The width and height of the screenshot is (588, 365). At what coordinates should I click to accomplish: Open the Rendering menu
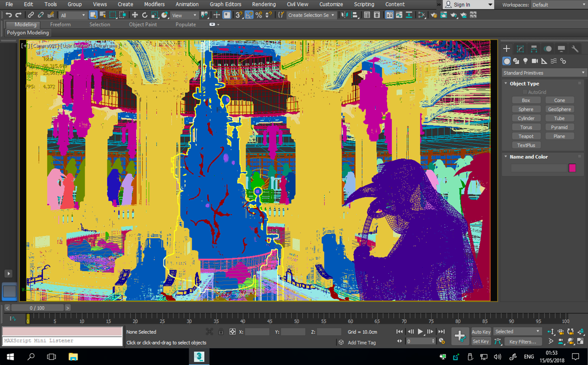(263, 4)
